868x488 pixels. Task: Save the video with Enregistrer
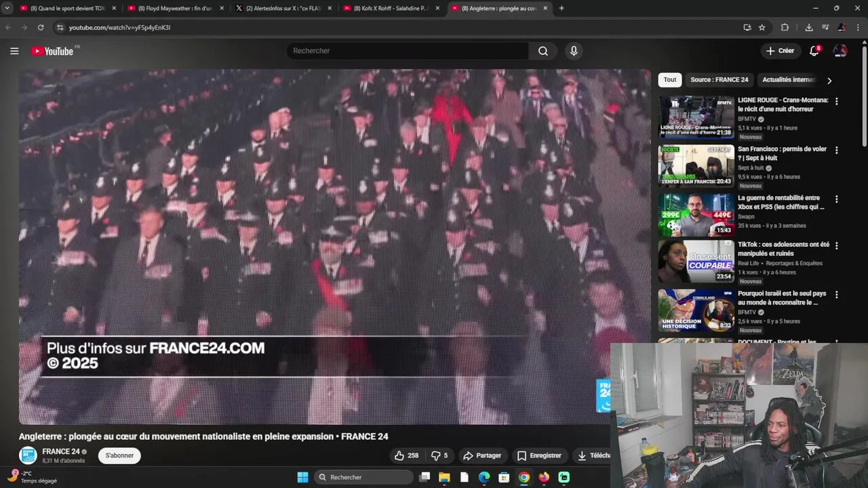pyautogui.click(x=539, y=455)
